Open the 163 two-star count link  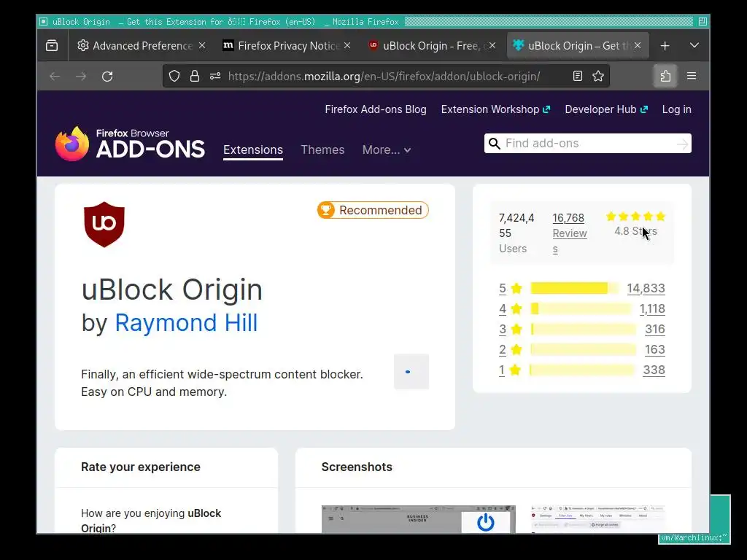coord(655,349)
